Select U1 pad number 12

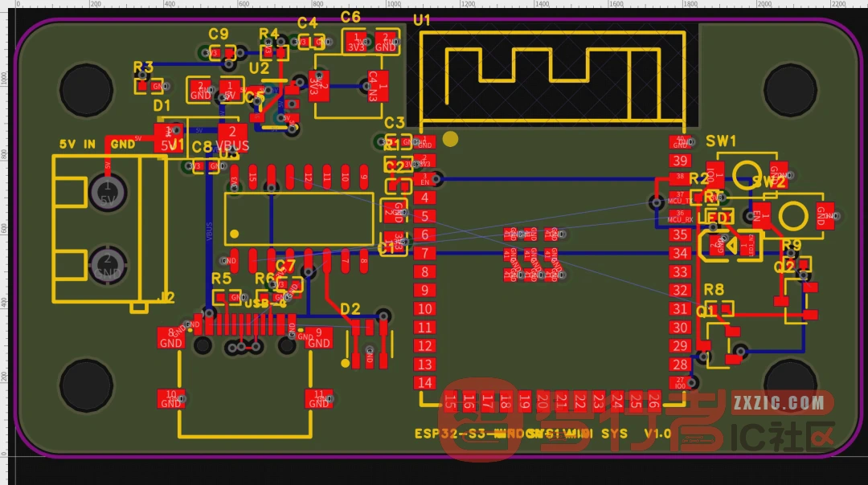424,345
